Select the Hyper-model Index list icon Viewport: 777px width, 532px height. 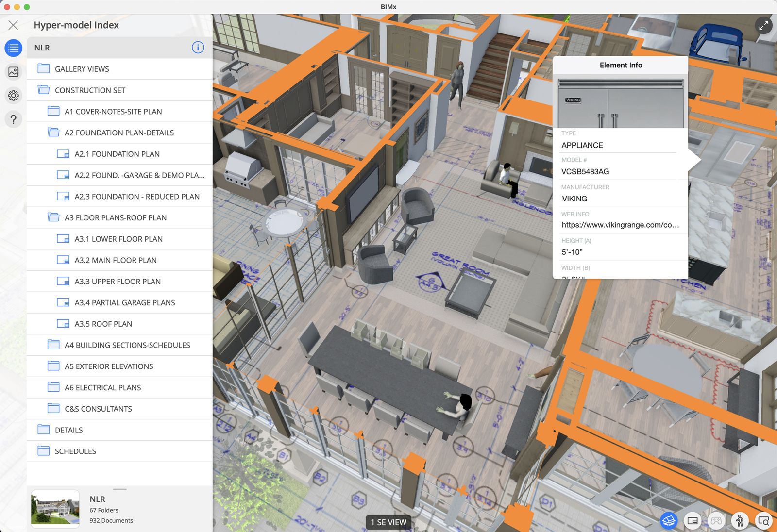point(14,48)
